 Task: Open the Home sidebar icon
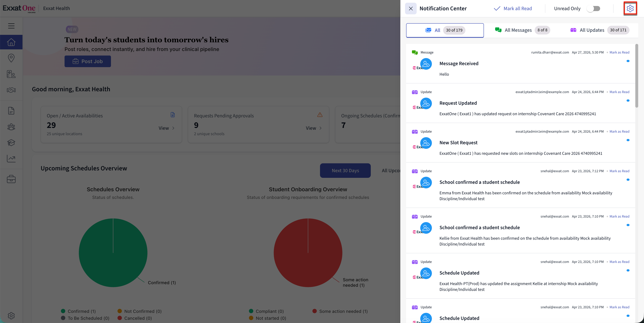pos(11,42)
